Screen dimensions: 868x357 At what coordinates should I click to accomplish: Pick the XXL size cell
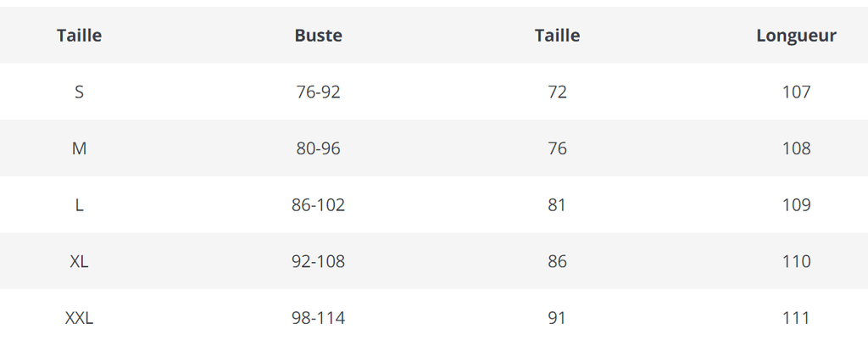pos(79,318)
